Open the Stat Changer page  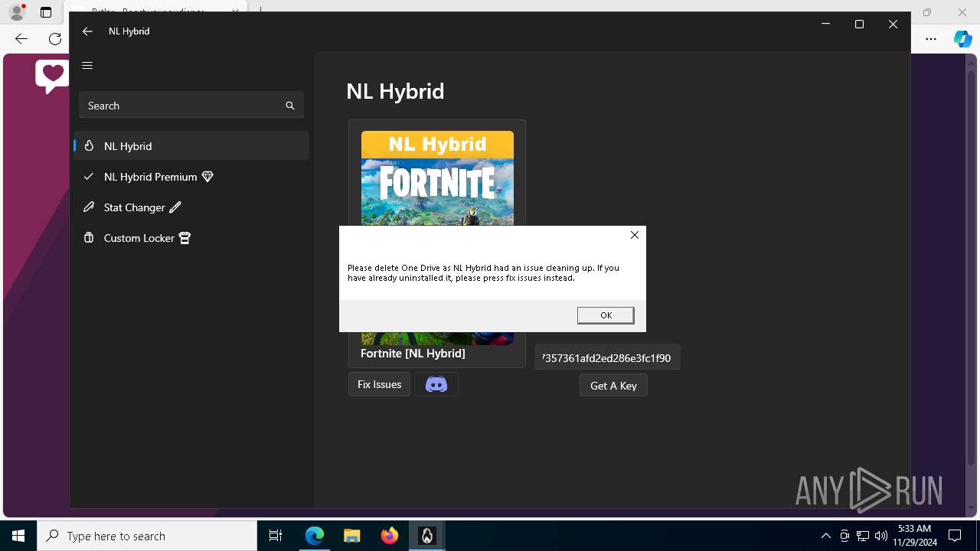pos(191,207)
